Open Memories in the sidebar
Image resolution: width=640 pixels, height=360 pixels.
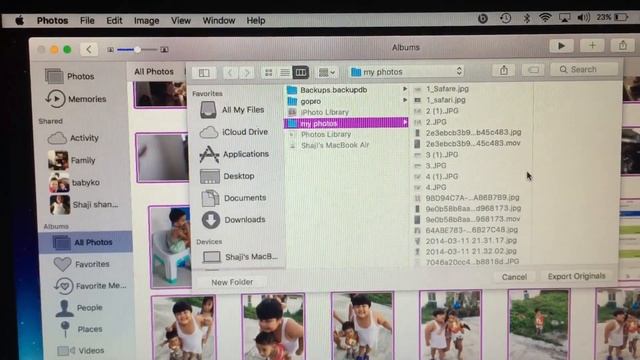tap(76, 99)
